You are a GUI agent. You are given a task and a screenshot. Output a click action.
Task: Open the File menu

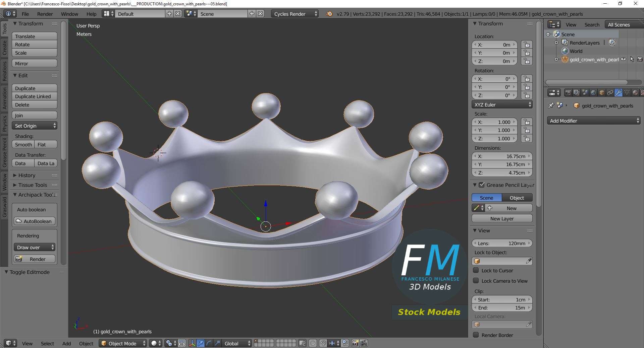click(x=25, y=14)
